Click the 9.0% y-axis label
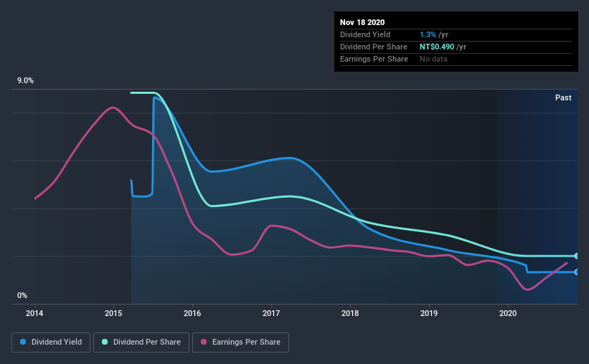The image size is (589, 364). (25, 81)
